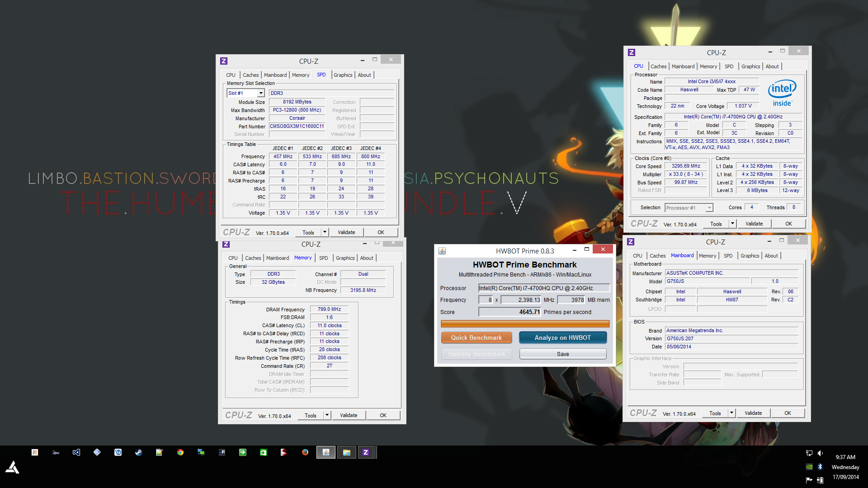Viewport: 868px width, 488px height.
Task: Open the Notepad++ taskbar icon
Action: point(159,452)
